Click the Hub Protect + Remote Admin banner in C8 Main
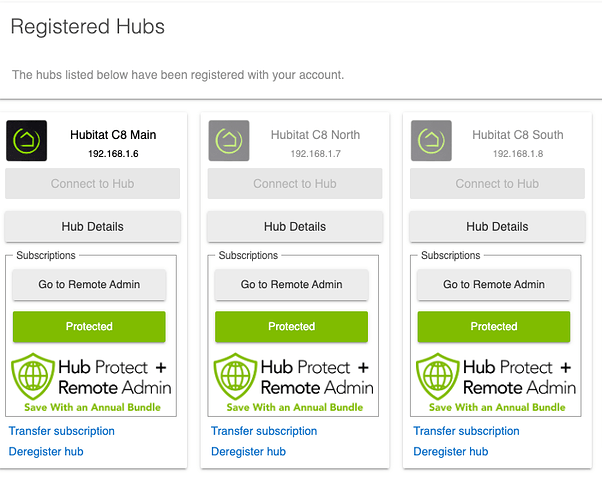The width and height of the screenshot is (602, 500). click(x=91, y=382)
